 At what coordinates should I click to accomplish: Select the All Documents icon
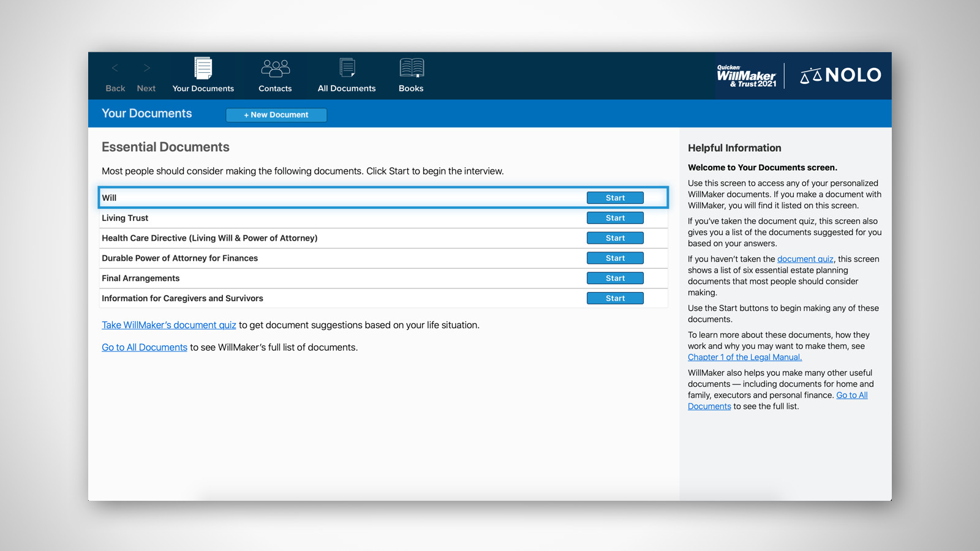[x=346, y=73]
